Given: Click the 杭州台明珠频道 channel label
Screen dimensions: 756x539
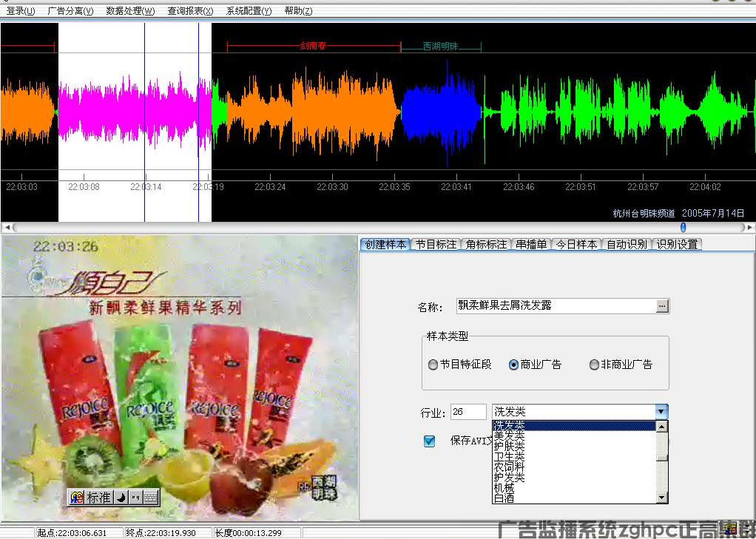Looking at the screenshot, I should [644, 213].
